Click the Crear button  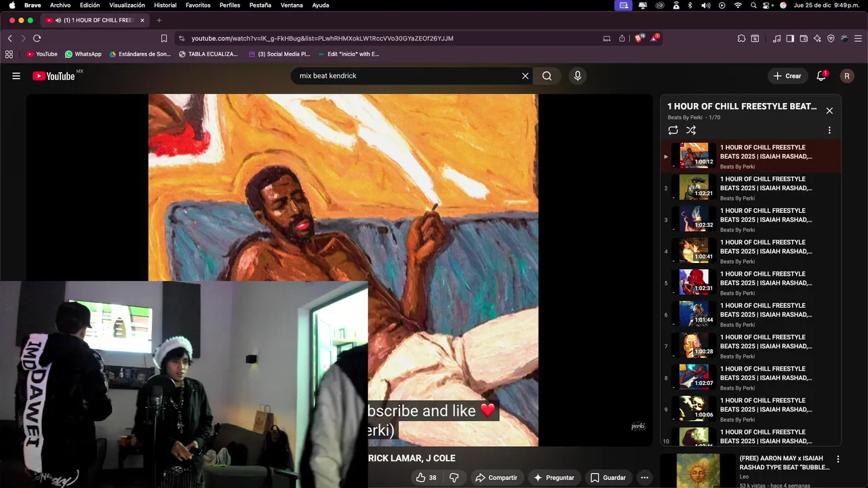[787, 76]
